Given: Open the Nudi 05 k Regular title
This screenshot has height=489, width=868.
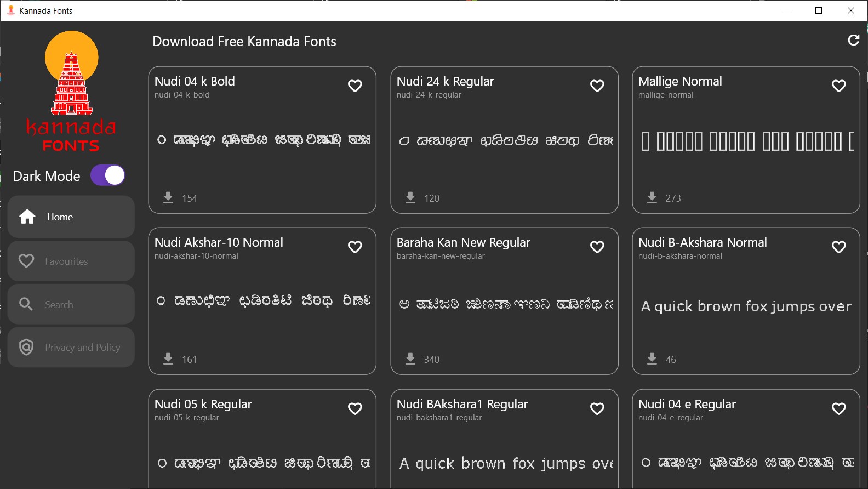Looking at the screenshot, I should (203, 404).
